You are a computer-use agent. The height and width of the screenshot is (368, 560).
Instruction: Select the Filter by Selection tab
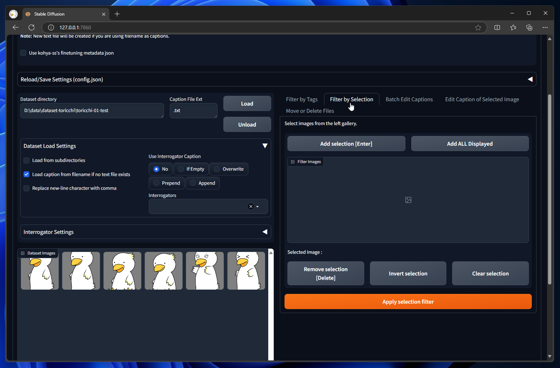[351, 99]
